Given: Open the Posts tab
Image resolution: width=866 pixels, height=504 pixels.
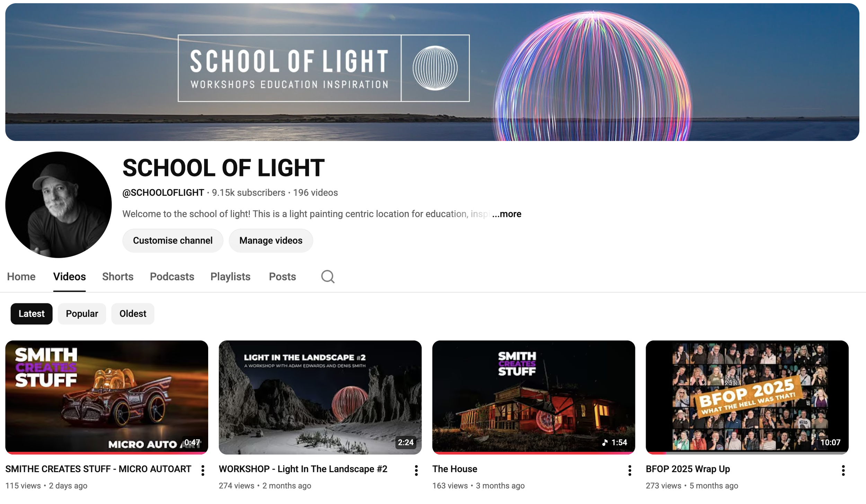Looking at the screenshot, I should [282, 276].
